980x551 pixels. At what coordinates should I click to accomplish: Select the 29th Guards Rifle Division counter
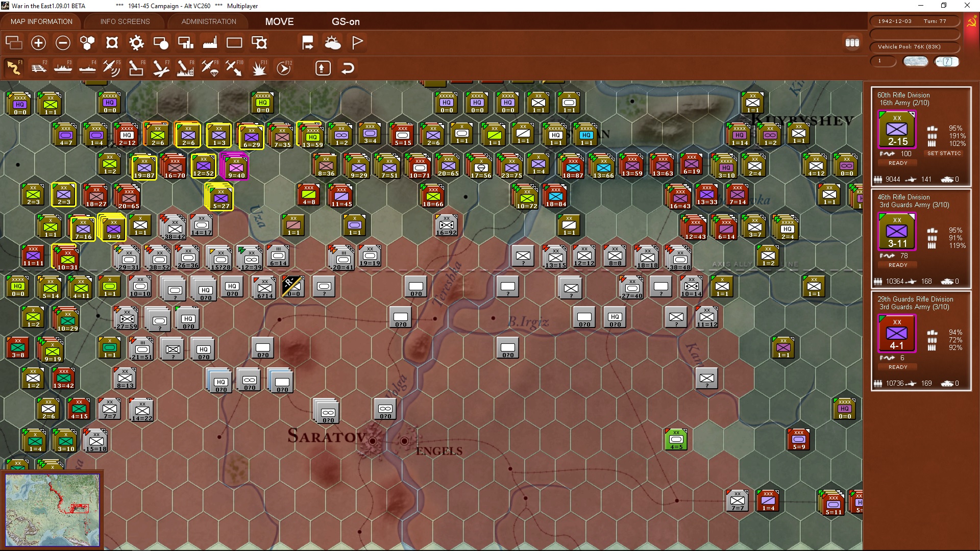tap(897, 334)
